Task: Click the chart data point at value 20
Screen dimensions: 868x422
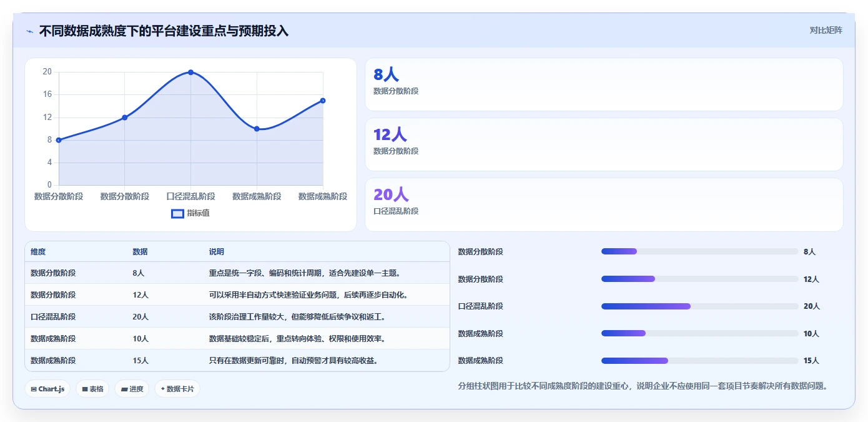Action: (x=190, y=73)
